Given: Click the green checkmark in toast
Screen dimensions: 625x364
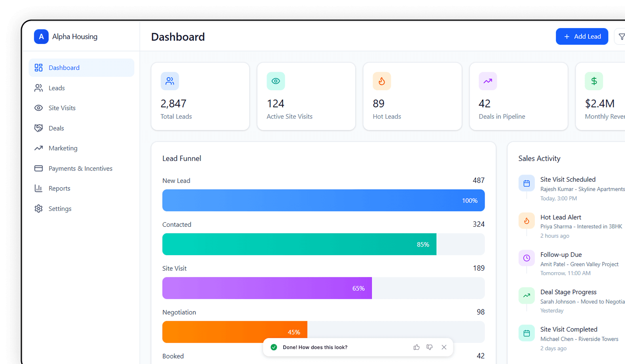Looking at the screenshot, I should 274,347.
